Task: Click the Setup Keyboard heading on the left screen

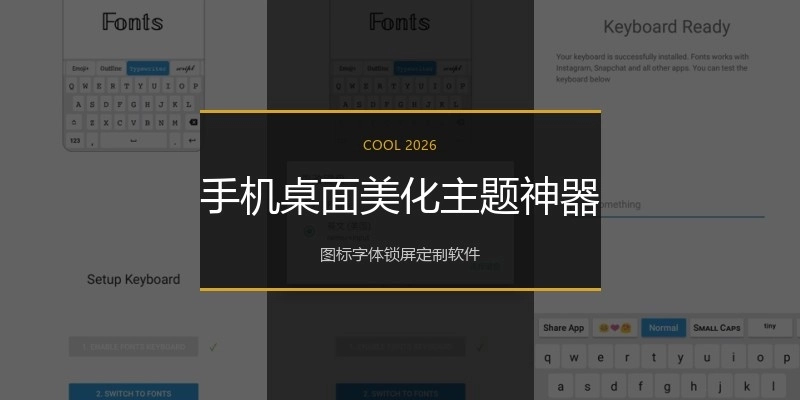Action: coord(133,280)
